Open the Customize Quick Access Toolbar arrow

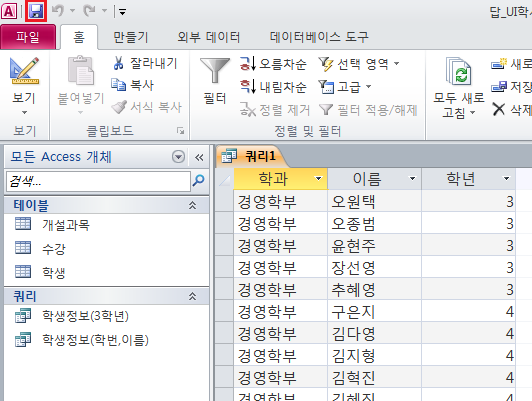point(122,12)
